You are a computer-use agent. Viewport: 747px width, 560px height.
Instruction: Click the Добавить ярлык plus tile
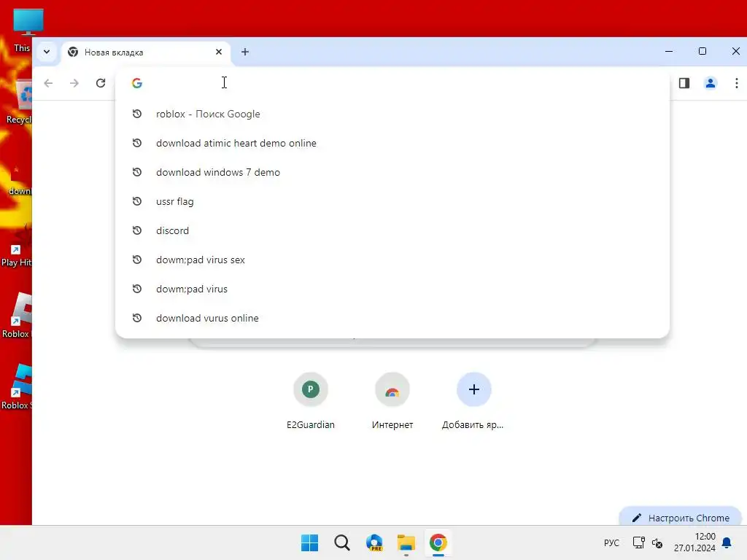point(473,389)
